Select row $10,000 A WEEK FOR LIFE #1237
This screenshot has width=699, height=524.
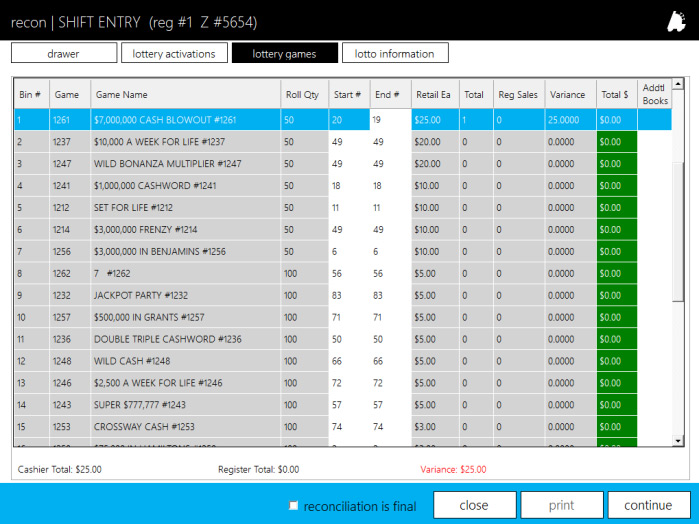coord(342,142)
